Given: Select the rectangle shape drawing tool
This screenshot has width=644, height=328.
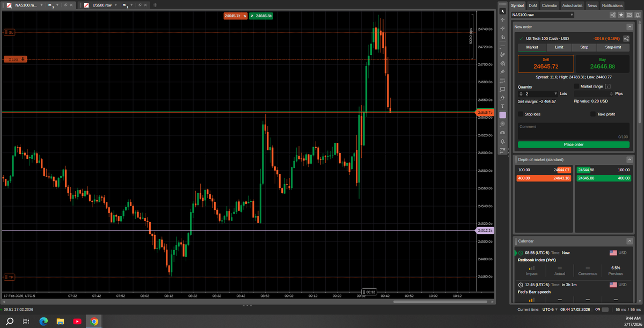Looking at the screenshot, I should click(502, 89).
